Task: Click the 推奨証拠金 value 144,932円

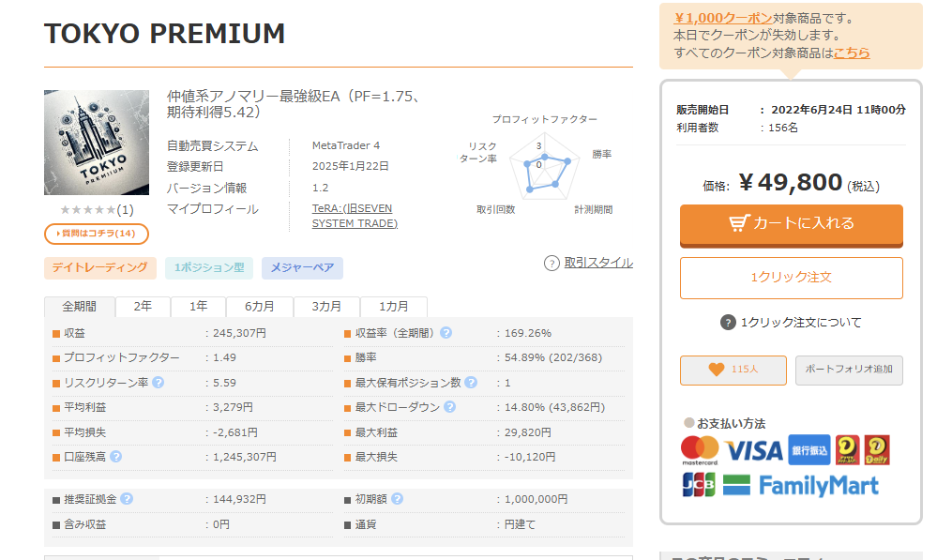Action: click(x=239, y=499)
